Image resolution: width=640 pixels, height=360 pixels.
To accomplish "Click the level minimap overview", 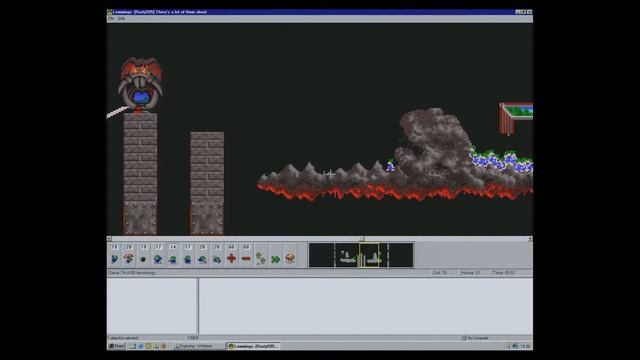I will pos(361,255).
